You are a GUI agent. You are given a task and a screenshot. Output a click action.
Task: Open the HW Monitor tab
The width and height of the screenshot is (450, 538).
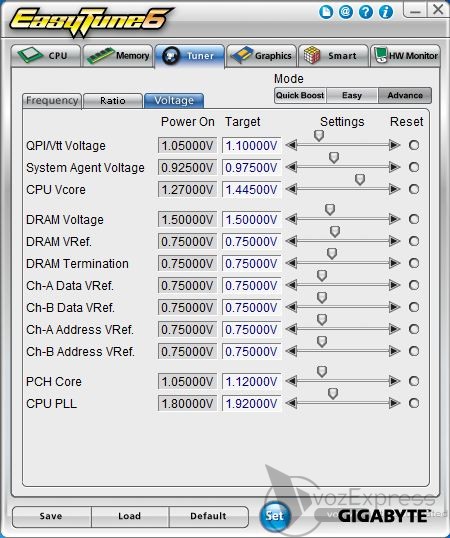click(x=405, y=56)
